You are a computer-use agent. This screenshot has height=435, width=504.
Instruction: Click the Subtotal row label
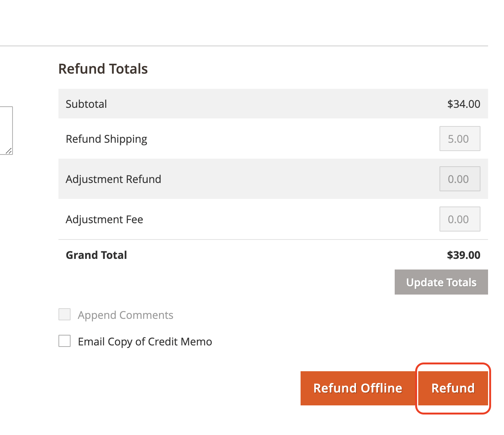[86, 104]
